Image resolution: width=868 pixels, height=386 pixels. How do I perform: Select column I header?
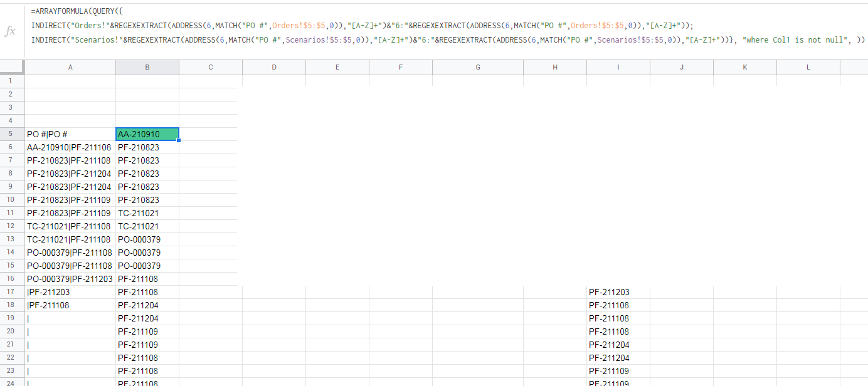point(618,67)
